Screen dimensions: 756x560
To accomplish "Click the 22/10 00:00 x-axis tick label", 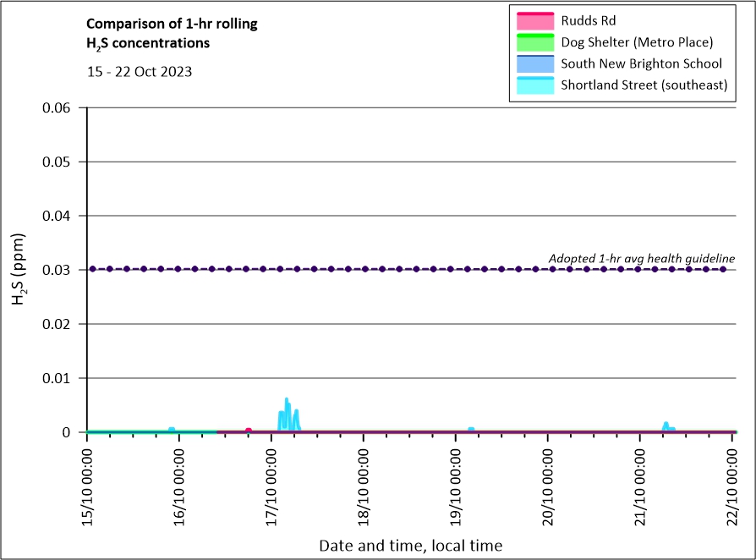I will pyautogui.click(x=733, y=482).
